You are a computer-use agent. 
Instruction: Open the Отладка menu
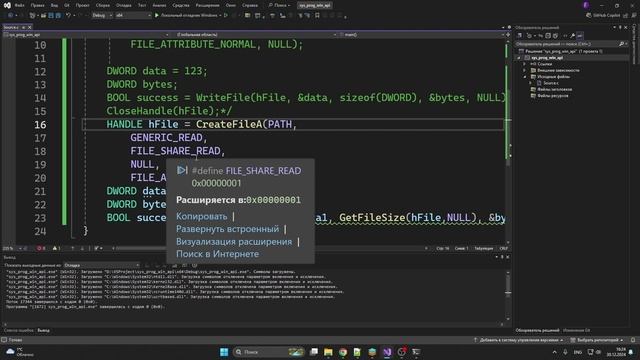tap(123, 5)
